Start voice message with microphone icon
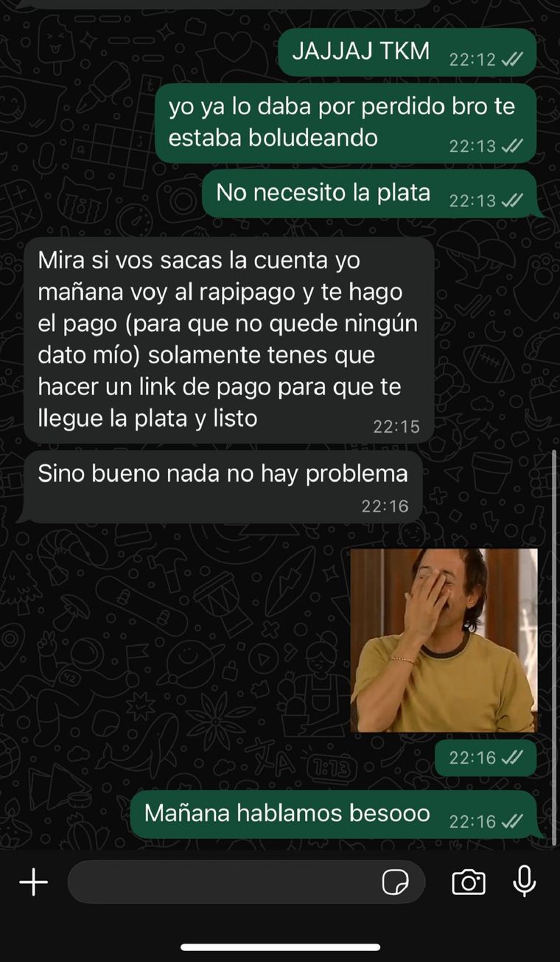Image resolution: width=560 pixels, height=962 pixels. tap(524, 881)
